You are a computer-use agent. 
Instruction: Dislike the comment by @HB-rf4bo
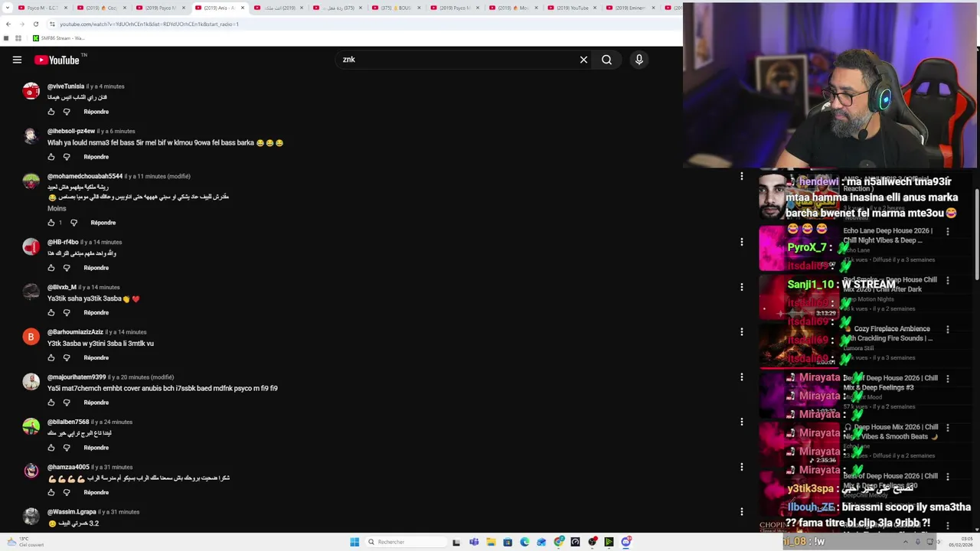(67, 268)
